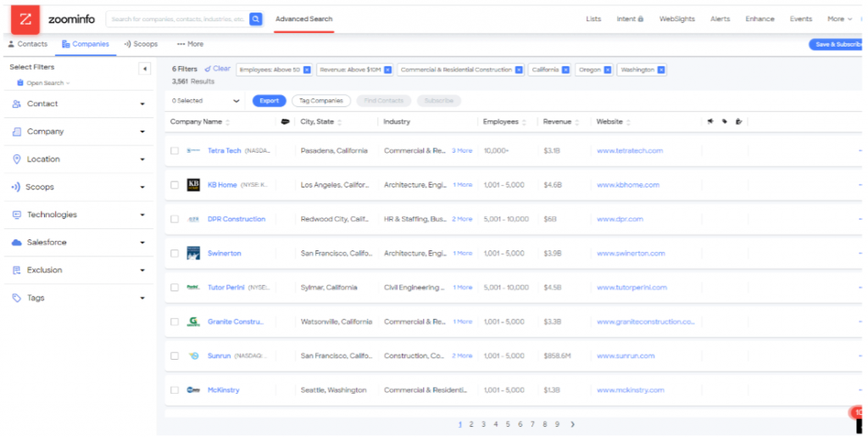Click the Company filter building icon
Screen dimensions: 868x437
[x=17, y=132]
